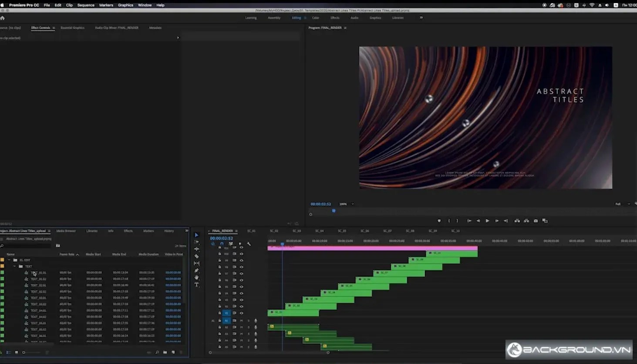637x364 pixels.
Task: Select the Slip tool
Action: pyautogui.click(x=196, y=263)
